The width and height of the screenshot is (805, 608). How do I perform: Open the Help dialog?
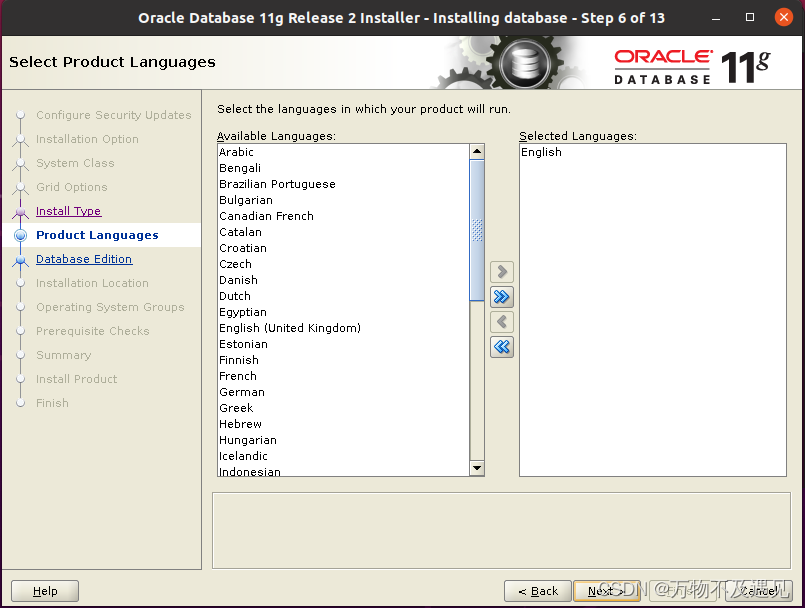click(45, 591)
